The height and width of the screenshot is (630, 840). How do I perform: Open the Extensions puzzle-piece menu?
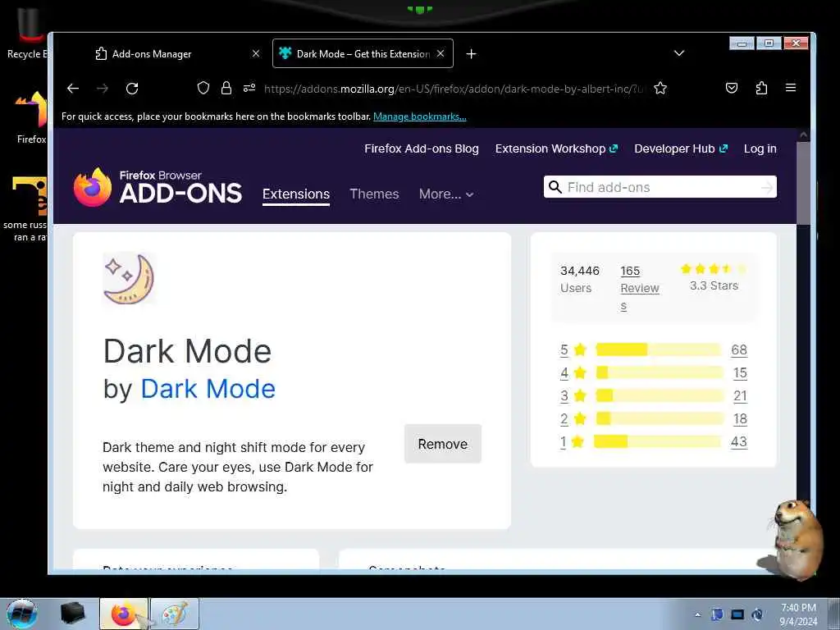(761, 88)
